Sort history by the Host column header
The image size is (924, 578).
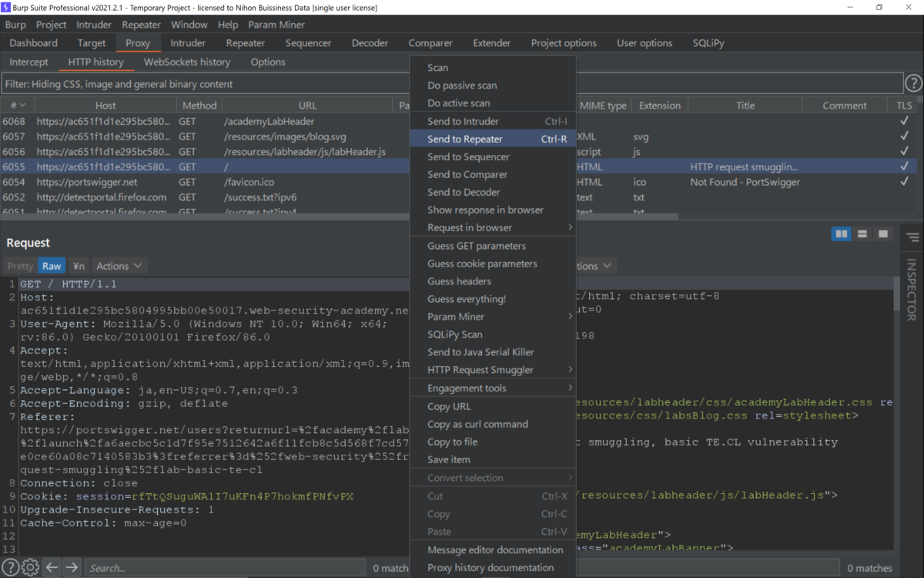(105, 106)
